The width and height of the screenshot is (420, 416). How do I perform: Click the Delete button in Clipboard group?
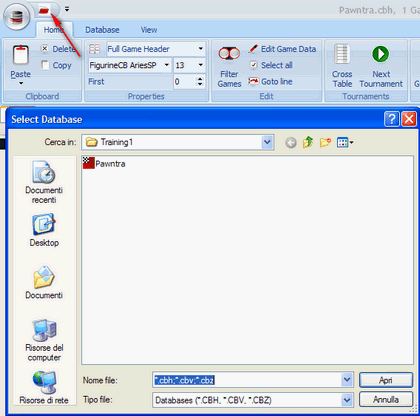coord(57,49)
